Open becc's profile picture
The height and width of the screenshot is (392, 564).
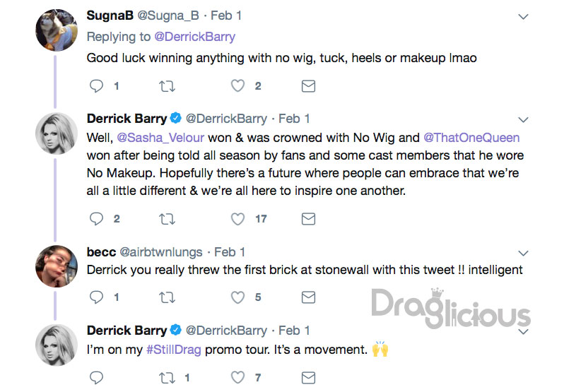(57, 266)
